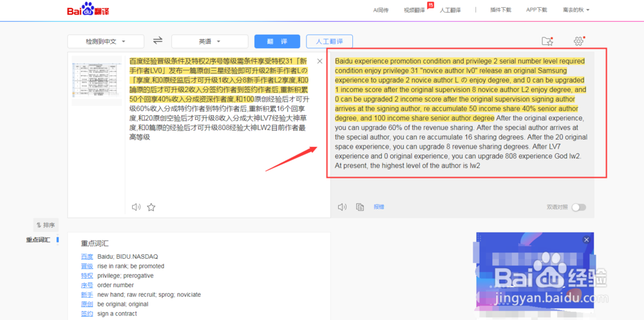The height and width of the screenshot is (320, 644).
Task: Open keyword link 序号
Action: 87,285
